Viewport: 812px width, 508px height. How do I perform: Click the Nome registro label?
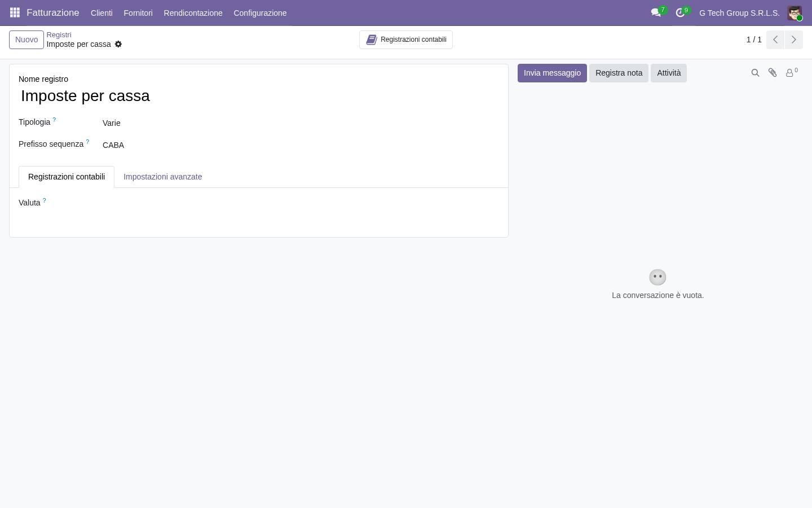(43, 79)
